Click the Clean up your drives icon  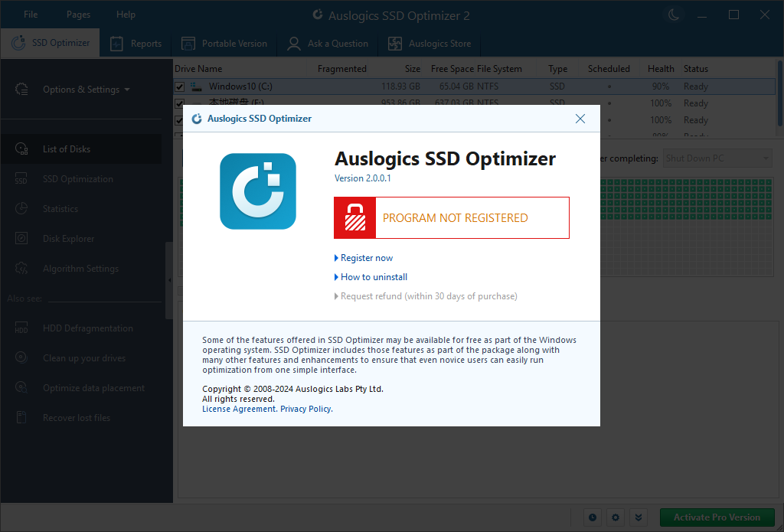tap(21, 358)
